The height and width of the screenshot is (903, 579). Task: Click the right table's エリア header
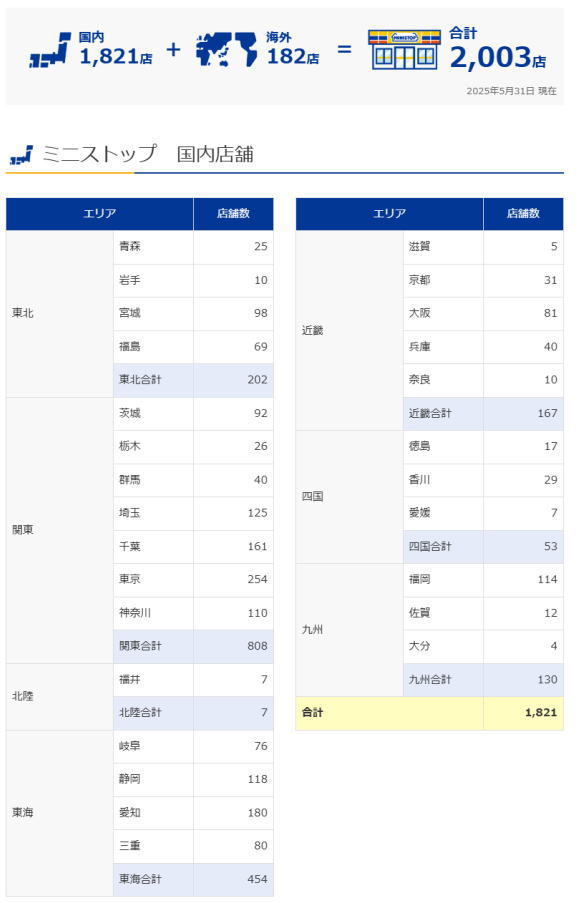pyautogui.click(x=389, y=214)
